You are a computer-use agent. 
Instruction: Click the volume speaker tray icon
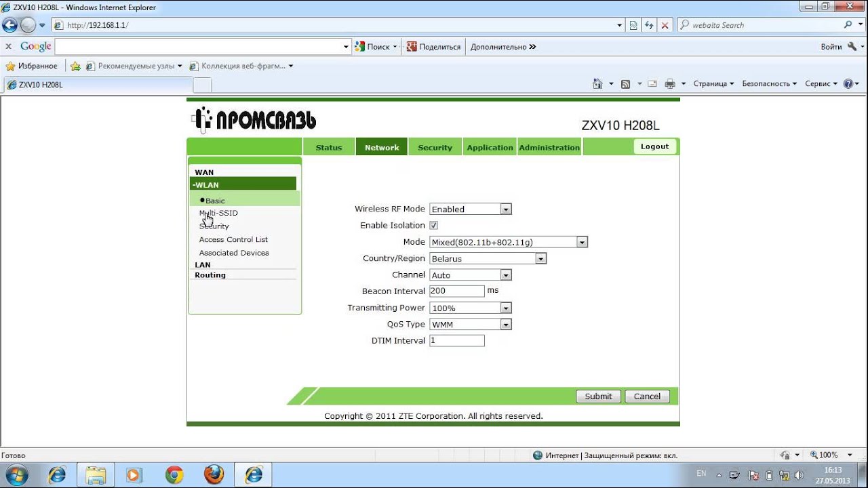pyautogui.click(x=799, y=475)
